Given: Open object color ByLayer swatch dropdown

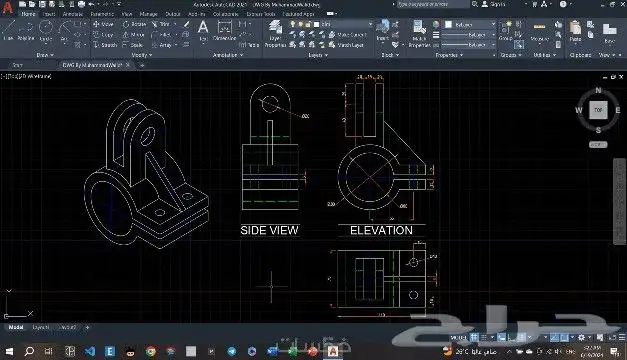Looking at the screenshot, I should [x=469, y=24].
